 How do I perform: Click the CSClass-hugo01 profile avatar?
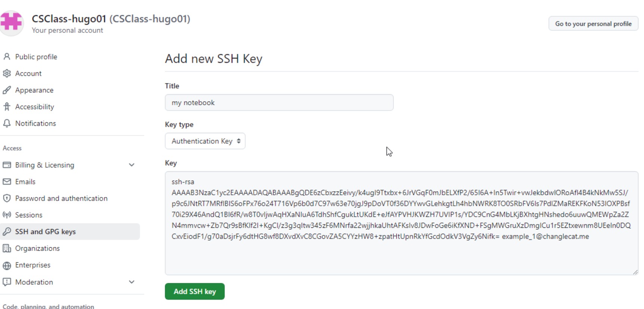tap(11, 23)
